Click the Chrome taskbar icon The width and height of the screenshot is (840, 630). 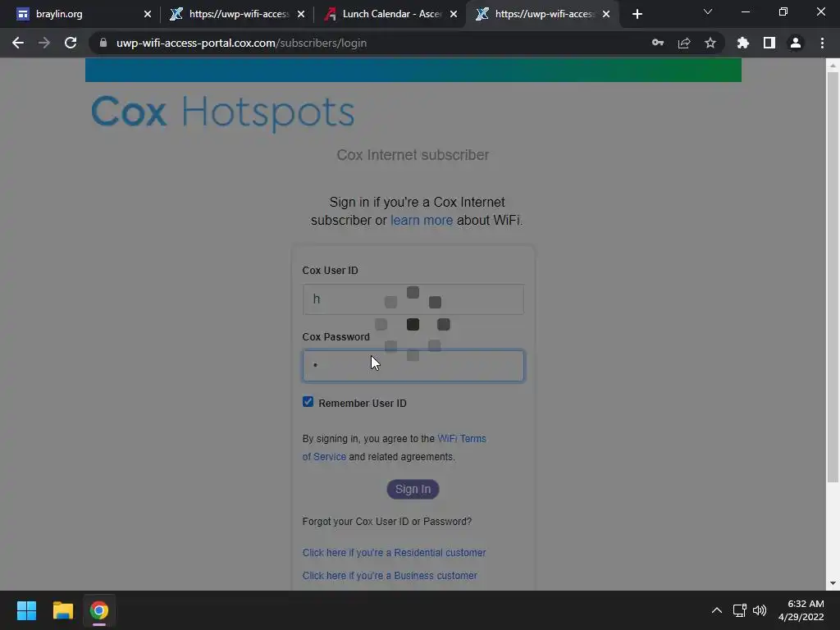(98, 610)
